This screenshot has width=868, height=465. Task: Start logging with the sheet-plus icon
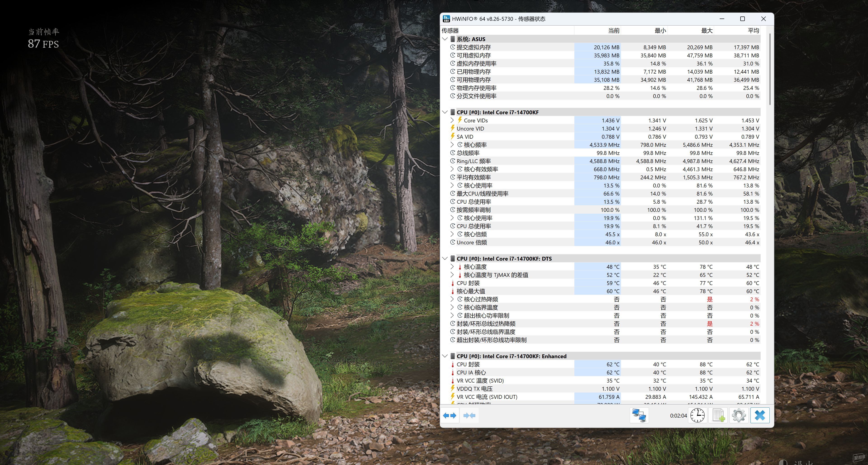[718, 416]
